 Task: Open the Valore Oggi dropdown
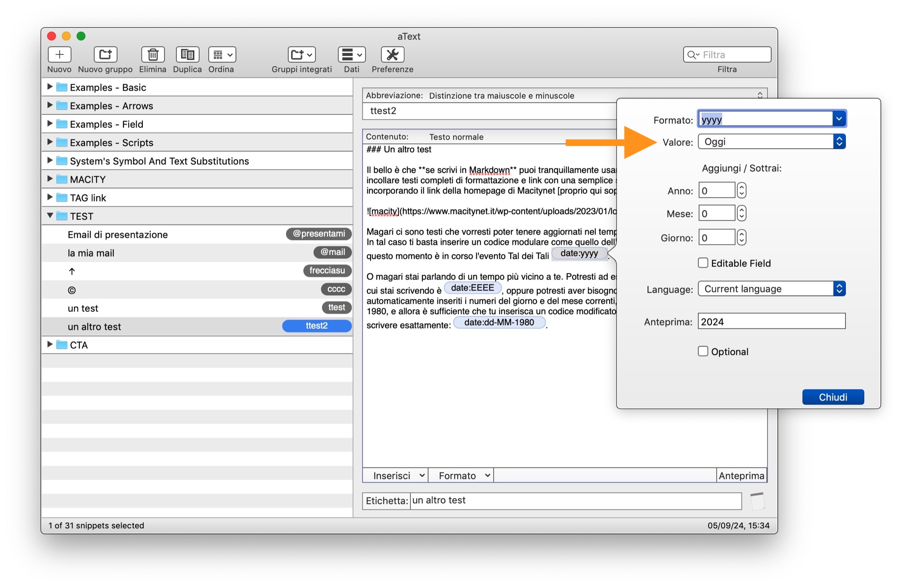[x=771, y=142]
